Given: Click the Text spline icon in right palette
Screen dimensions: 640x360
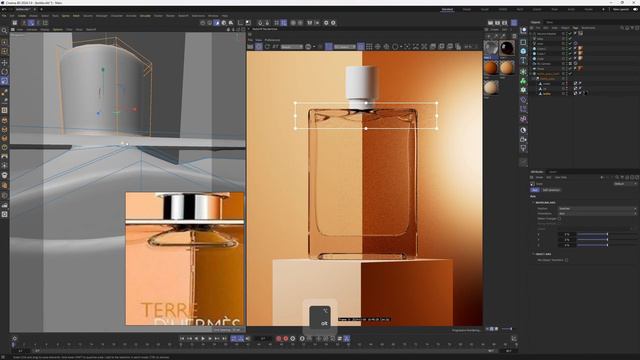Looking at the screenshot, I should point(523,61).
